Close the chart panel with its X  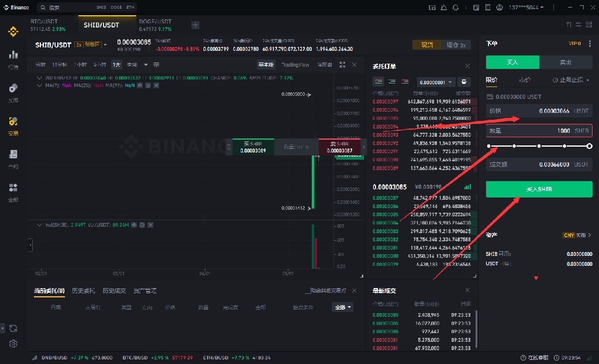pyautogui.click(x=354, y=64)
